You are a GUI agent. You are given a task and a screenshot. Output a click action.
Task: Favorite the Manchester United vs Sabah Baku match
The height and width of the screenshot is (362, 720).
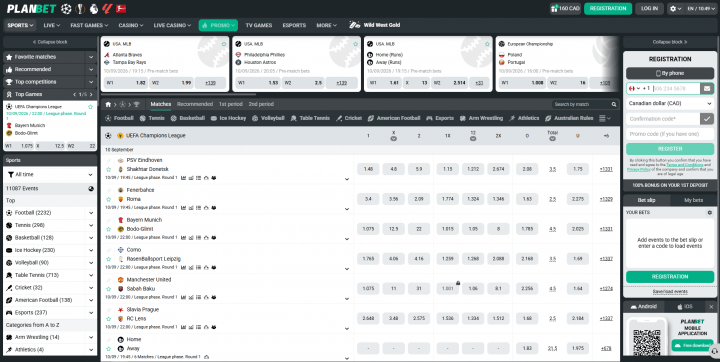pyautogui.click(x=109, y=289)
